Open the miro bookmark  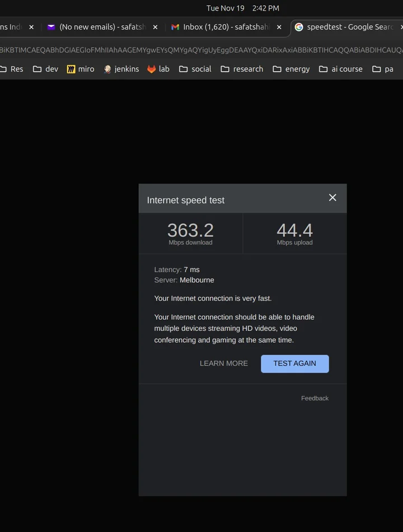tap(81, 69)
